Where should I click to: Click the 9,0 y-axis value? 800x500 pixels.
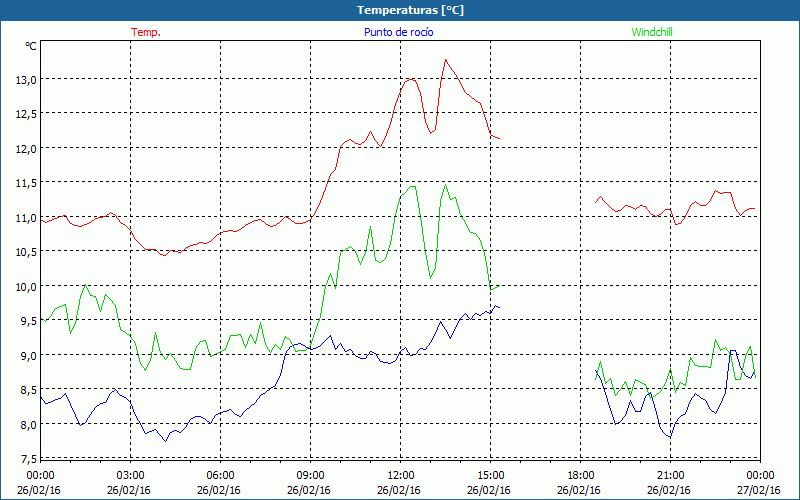point(28,356)
